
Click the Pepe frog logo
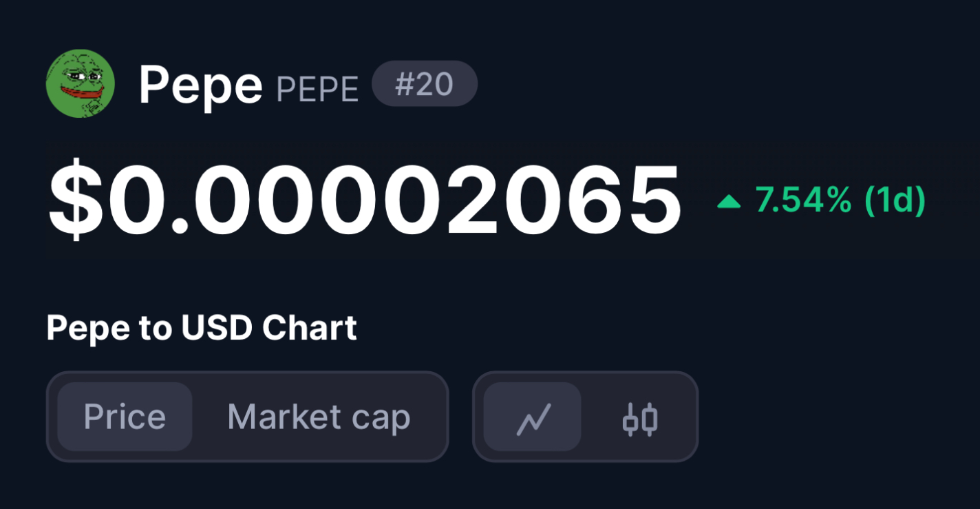[81, 83]
